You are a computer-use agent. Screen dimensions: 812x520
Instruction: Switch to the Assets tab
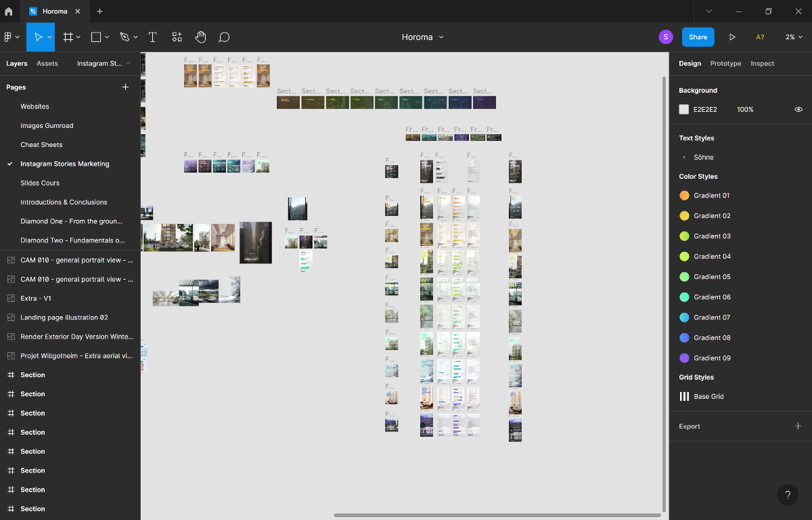47,63
